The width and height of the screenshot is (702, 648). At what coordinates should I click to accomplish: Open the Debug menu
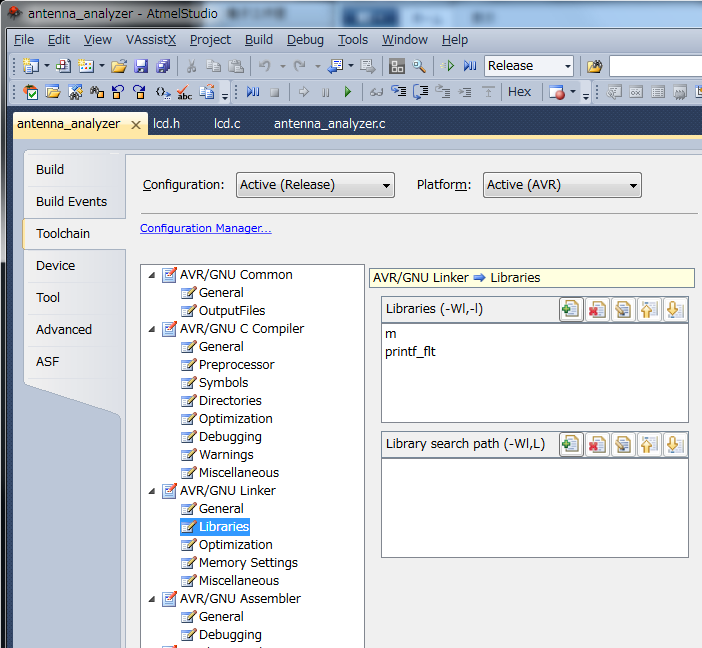pos(305,40)
